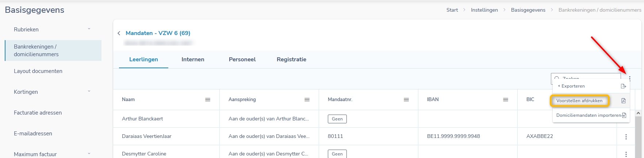644x158 pixels.
Task: Open row actions for Desmytter Caroline
Action: [626, 154]
